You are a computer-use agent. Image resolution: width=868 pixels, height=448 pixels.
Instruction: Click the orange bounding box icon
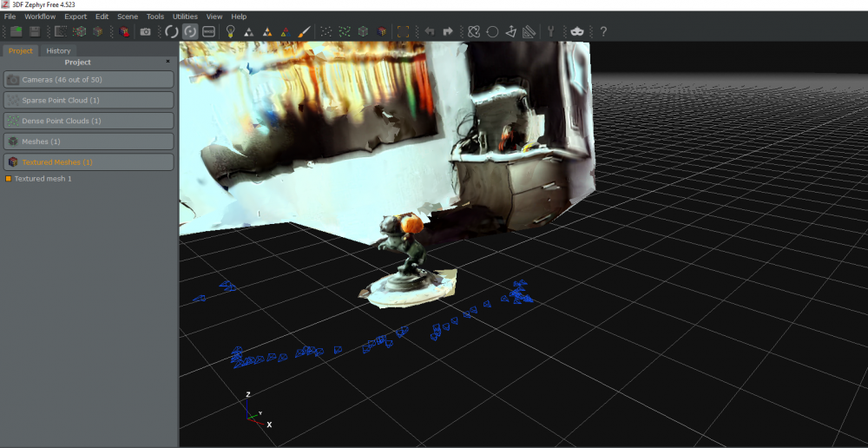pos(403,31)
